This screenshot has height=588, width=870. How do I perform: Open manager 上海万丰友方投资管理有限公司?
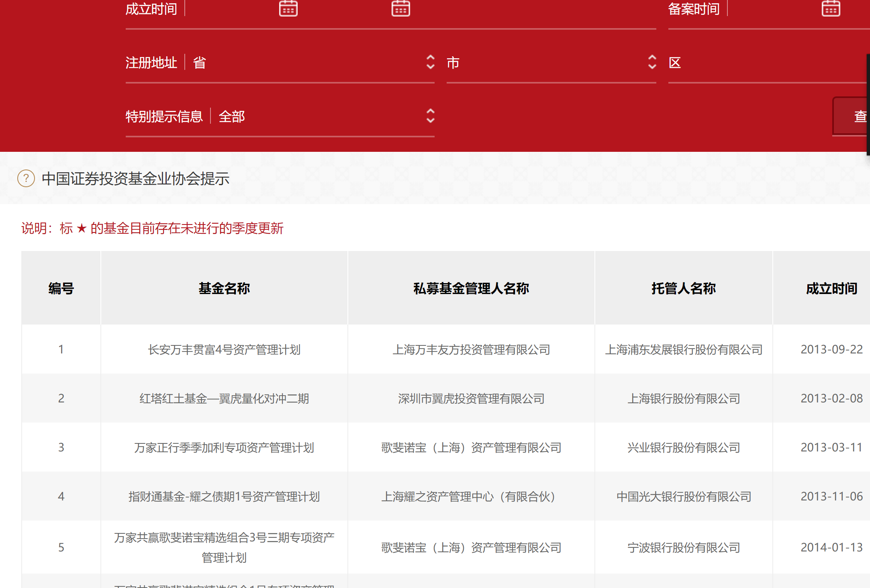point(471,349)
